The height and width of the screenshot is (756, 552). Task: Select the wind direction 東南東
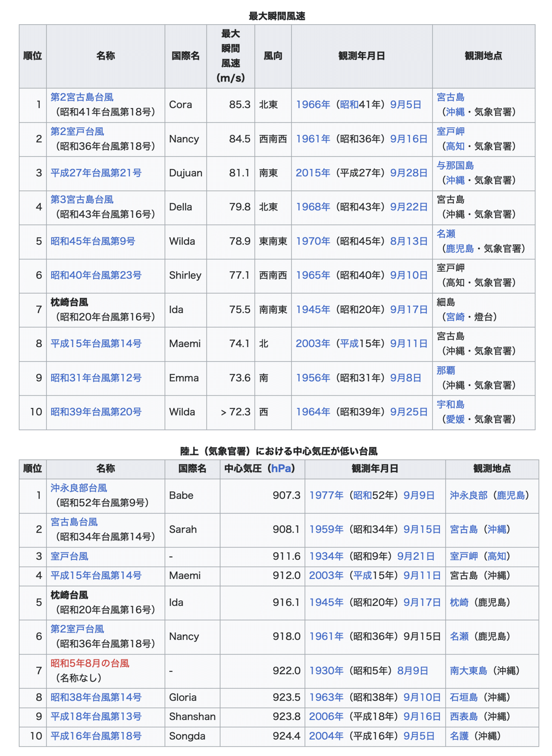tap(273, 241)
